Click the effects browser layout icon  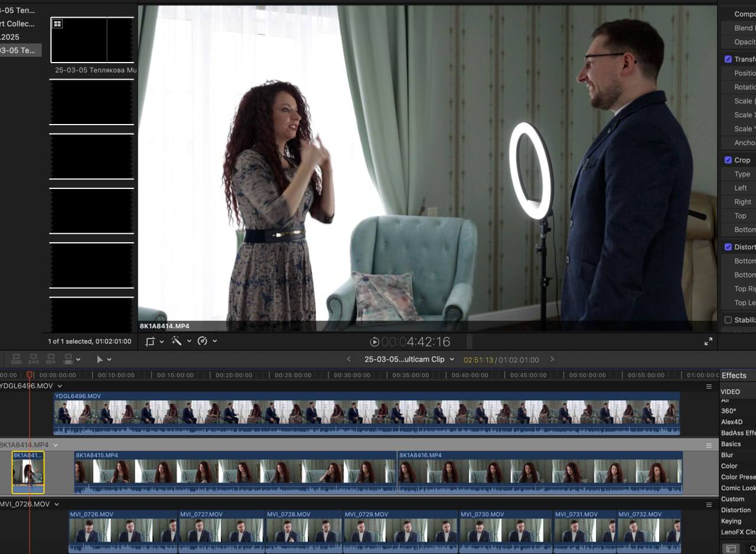tap(731, 548)
